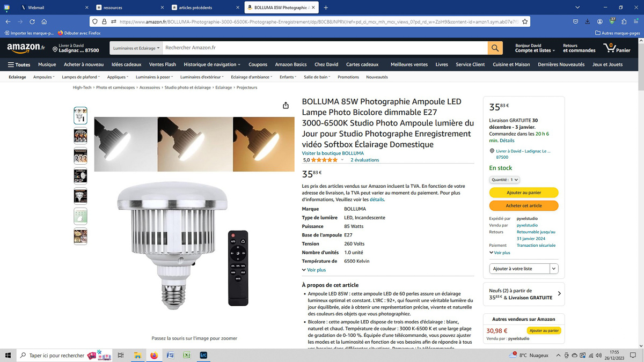Bookmark page with the star icon

525,21
